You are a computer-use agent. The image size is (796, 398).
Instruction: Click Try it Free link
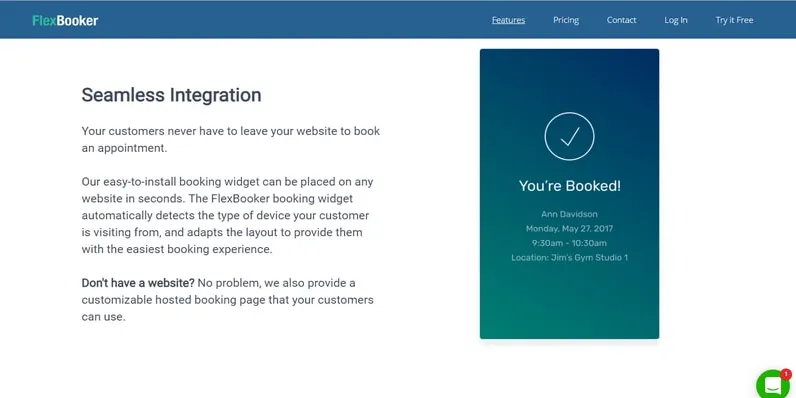[734, 20]
